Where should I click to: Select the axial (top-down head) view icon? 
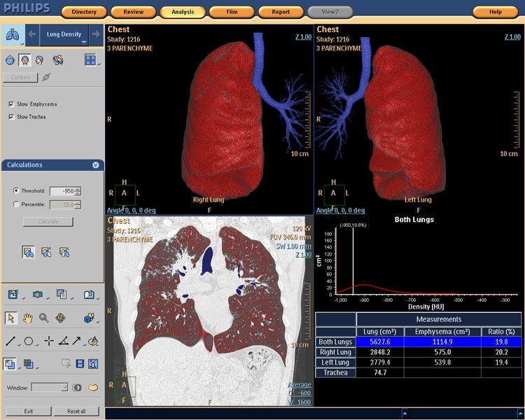10,61
